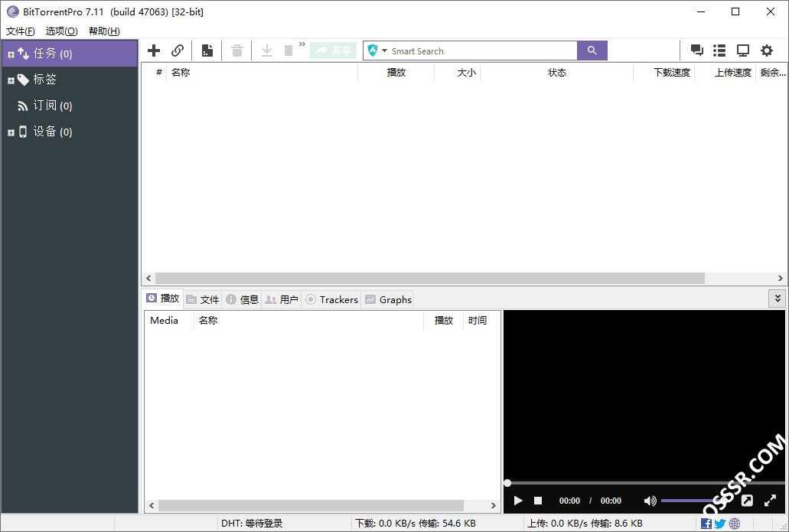Click the 上传 speed status bar entry
Image resolution: width=789 pixels, height=532 pixels.
coord(585,524)
